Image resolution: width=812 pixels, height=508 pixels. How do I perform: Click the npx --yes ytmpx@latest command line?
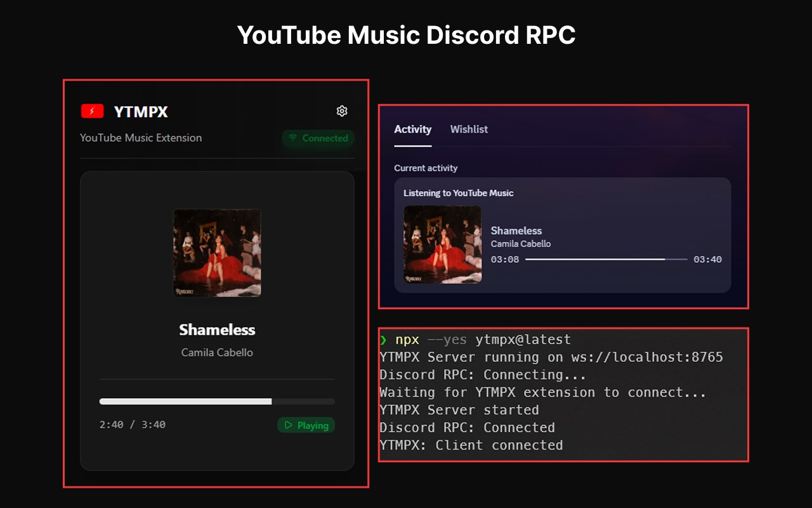pyautogui.click(x=483, y=340)
